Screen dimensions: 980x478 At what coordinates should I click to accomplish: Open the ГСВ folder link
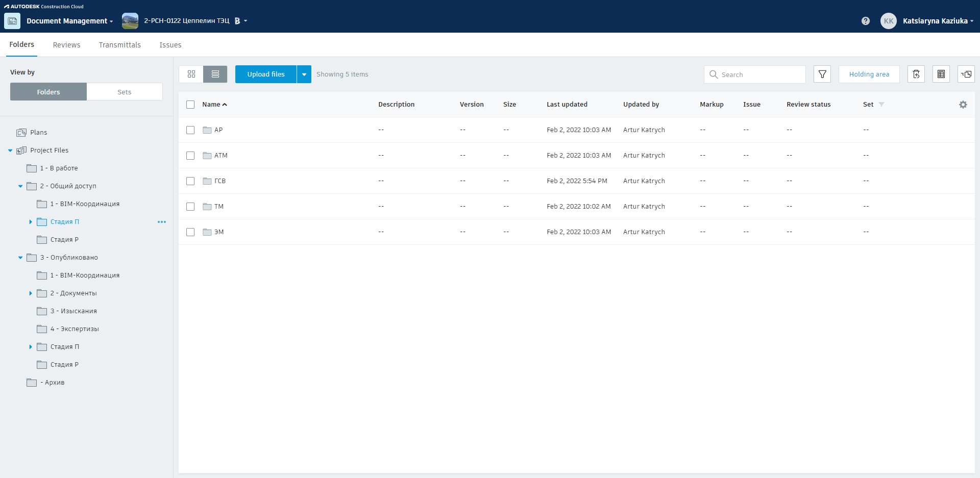220,181
